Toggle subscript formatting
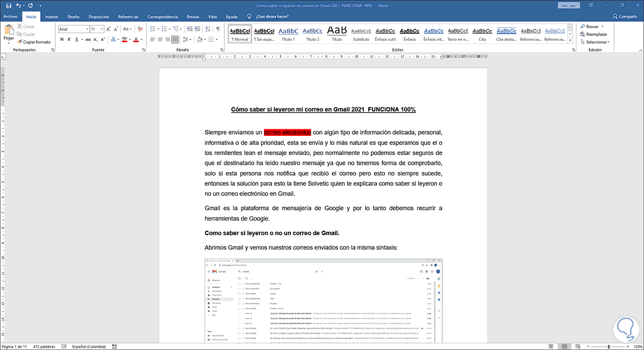Viewport: 644px width, 350px height. pos(96,39)
